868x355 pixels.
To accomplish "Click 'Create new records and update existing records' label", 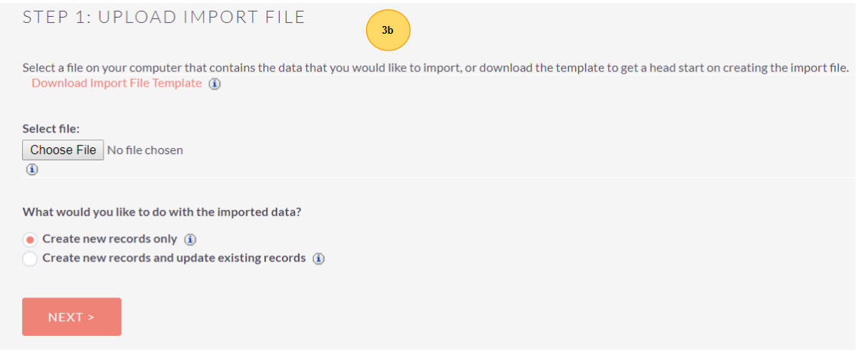I will point(174,258).
